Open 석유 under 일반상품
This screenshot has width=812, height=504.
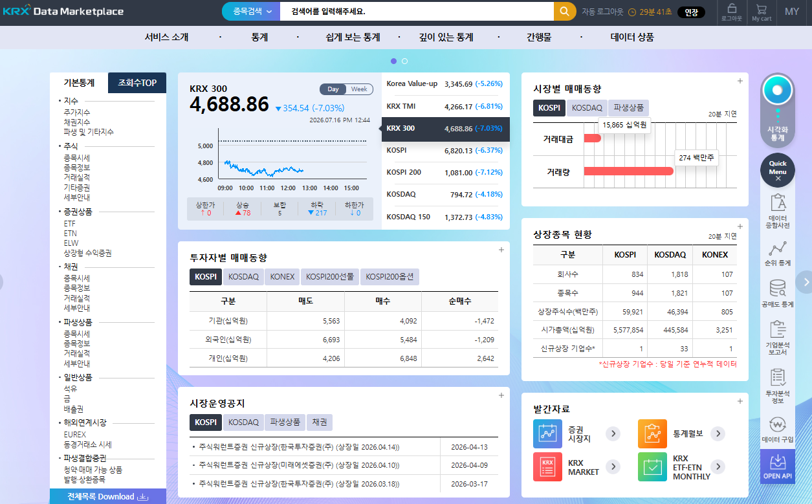70,389
